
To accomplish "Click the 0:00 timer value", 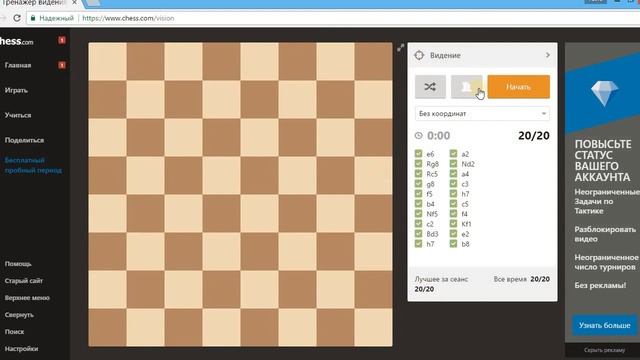I will click(438, 136).
